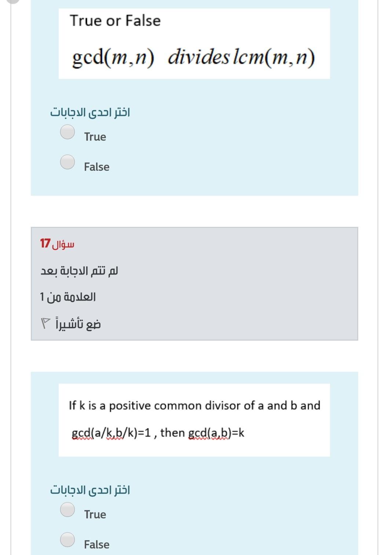Click the False label text on the top question

[96, 167]
